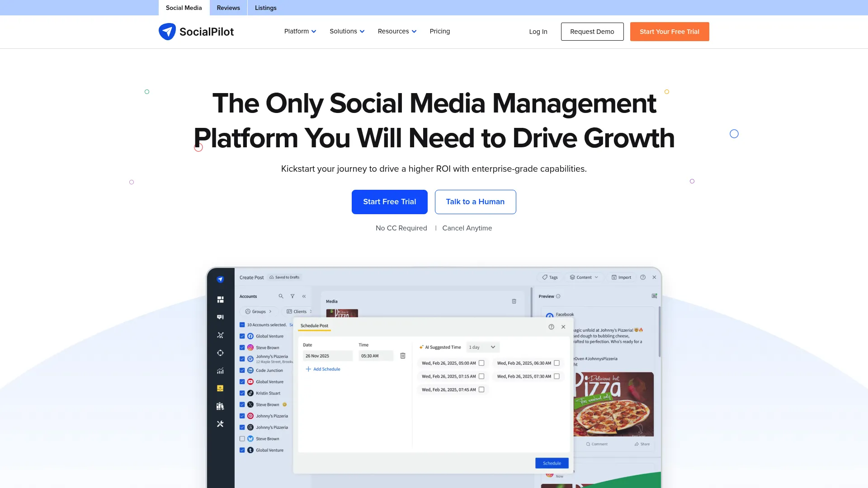Open the network nodes icon in dark sidebar
This screenshot has height=488, width=868.
click(x=220, y=335)
